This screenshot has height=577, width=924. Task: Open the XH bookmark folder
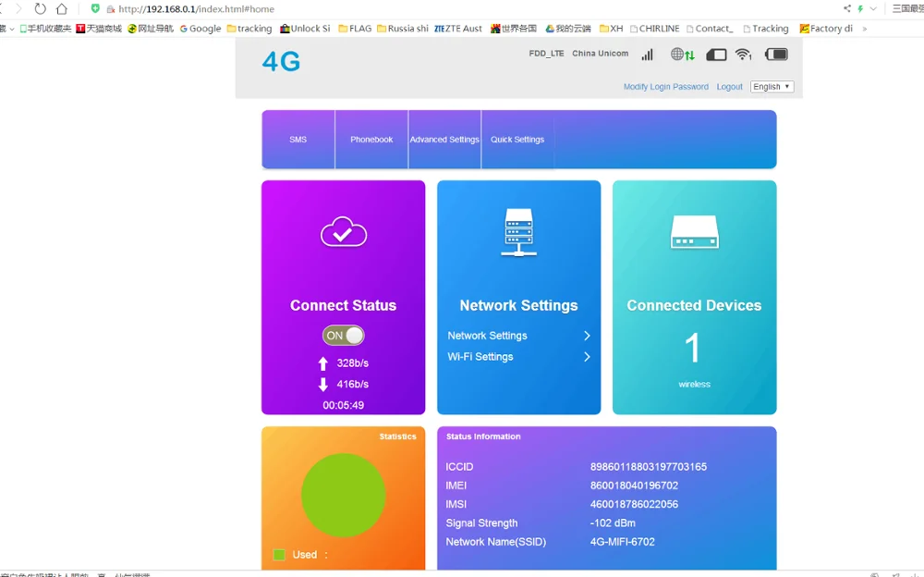click(x=611, y=29)
